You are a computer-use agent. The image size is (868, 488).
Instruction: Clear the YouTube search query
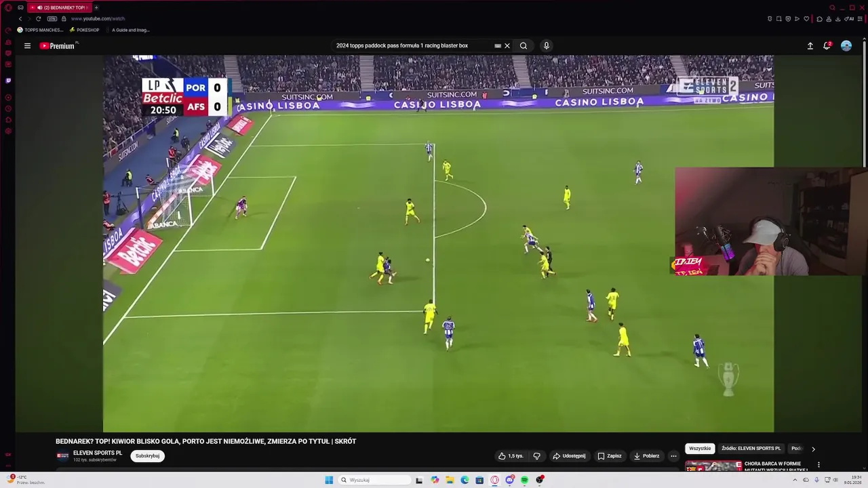[x=507, y=46]
